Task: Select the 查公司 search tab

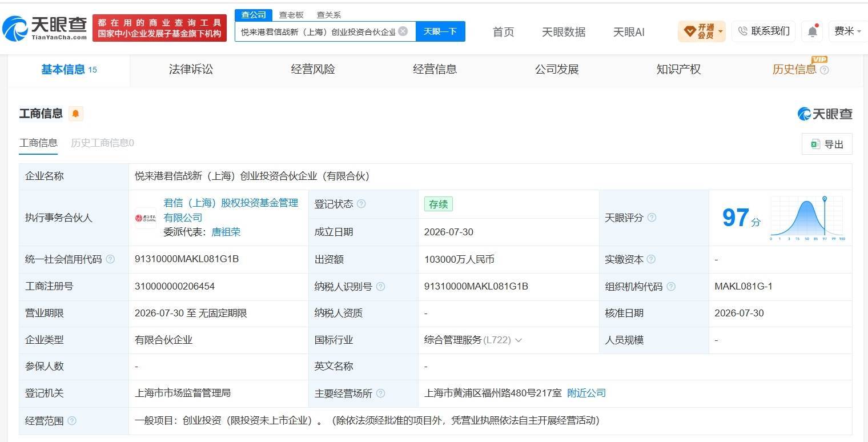Action: point(254,15)
